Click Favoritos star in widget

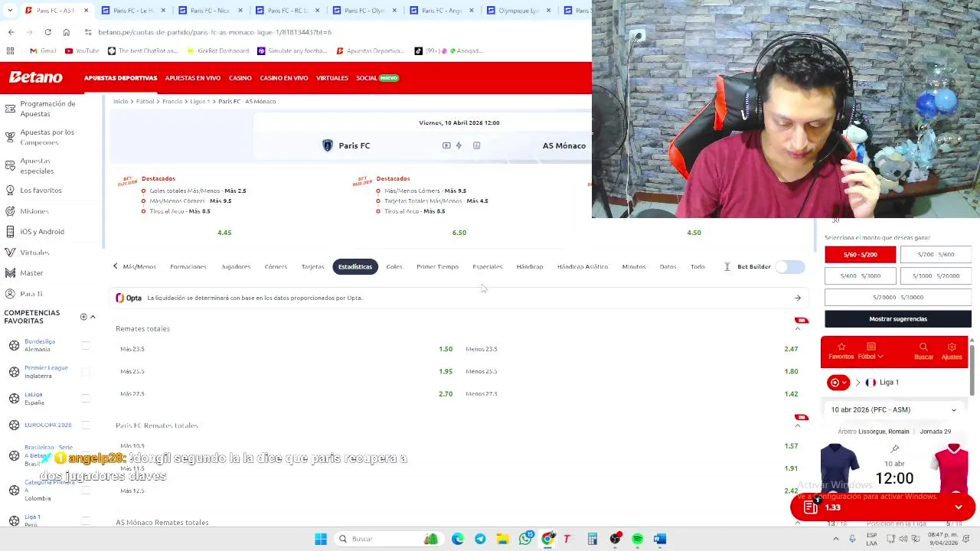pos(841,350)
